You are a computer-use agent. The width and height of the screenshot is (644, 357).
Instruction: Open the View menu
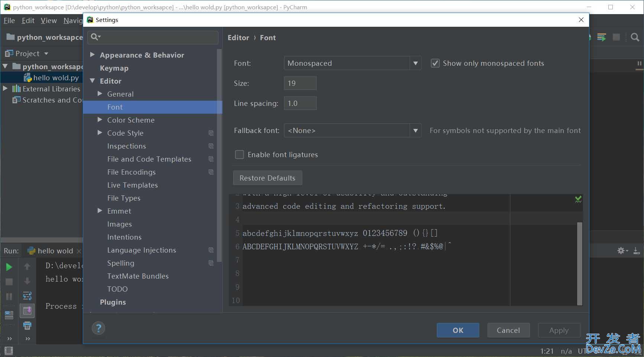pos(49,20)
